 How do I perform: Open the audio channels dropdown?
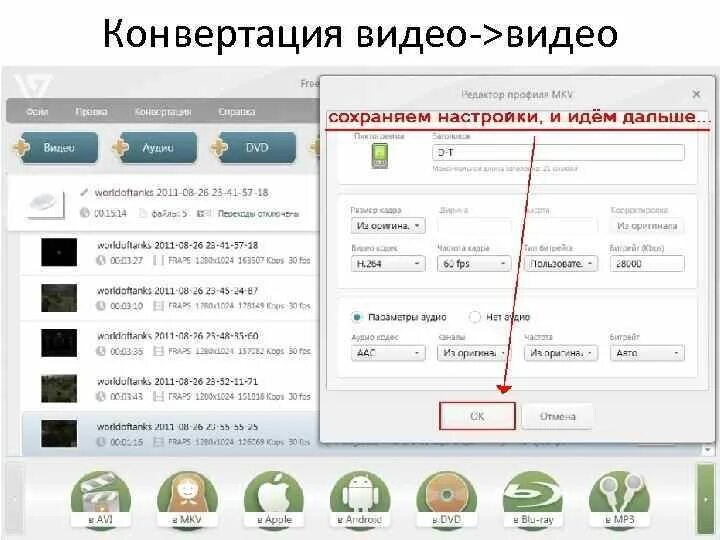coord(473,353)
